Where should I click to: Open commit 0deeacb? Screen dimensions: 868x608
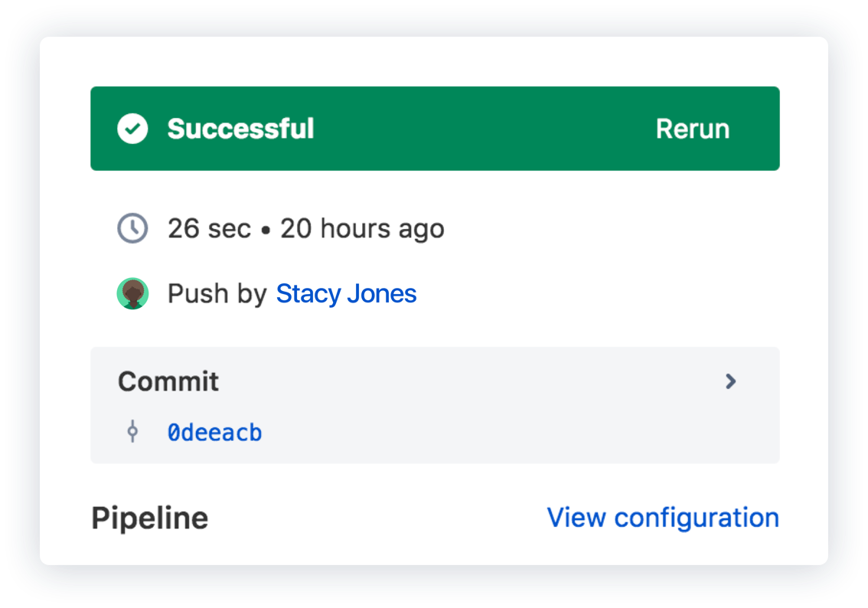(x=215, y=432)
